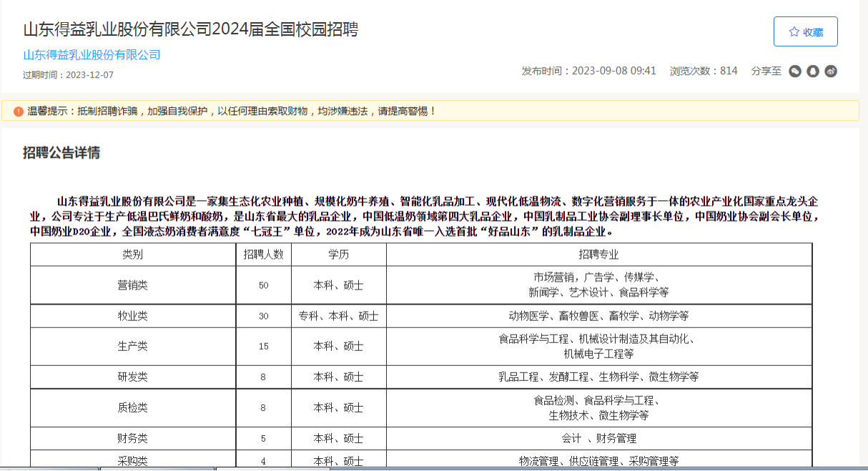Click 专科、本科、硕士 education cell
Screen dimensions: 868x471
click(x=338, y=316)
